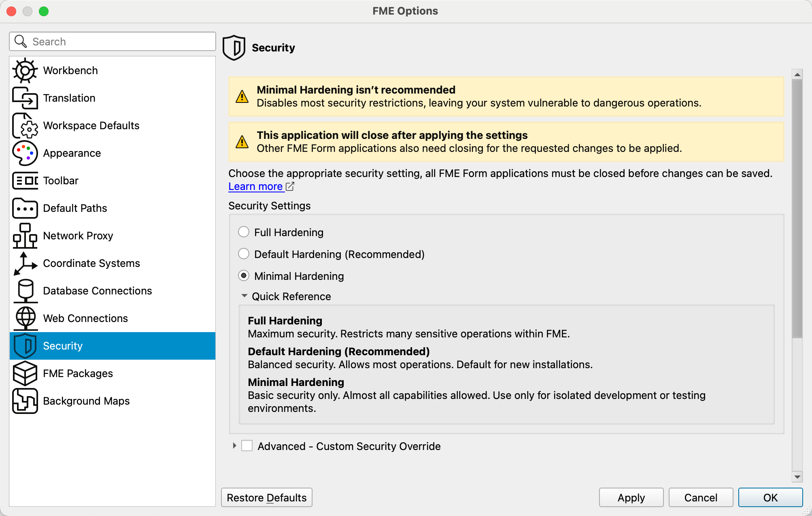Select Default Hardening (Recommended) radio button
The image size is (812, 516).
[x=244, y=254]
